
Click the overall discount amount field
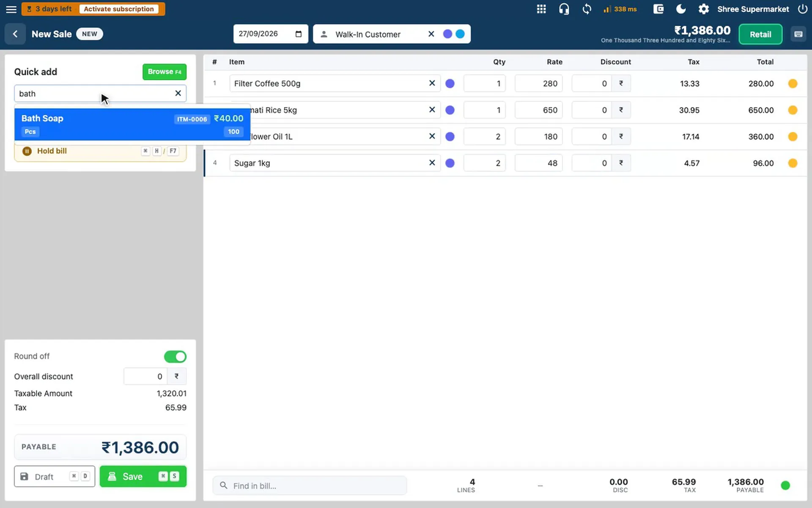click(145, 376)
